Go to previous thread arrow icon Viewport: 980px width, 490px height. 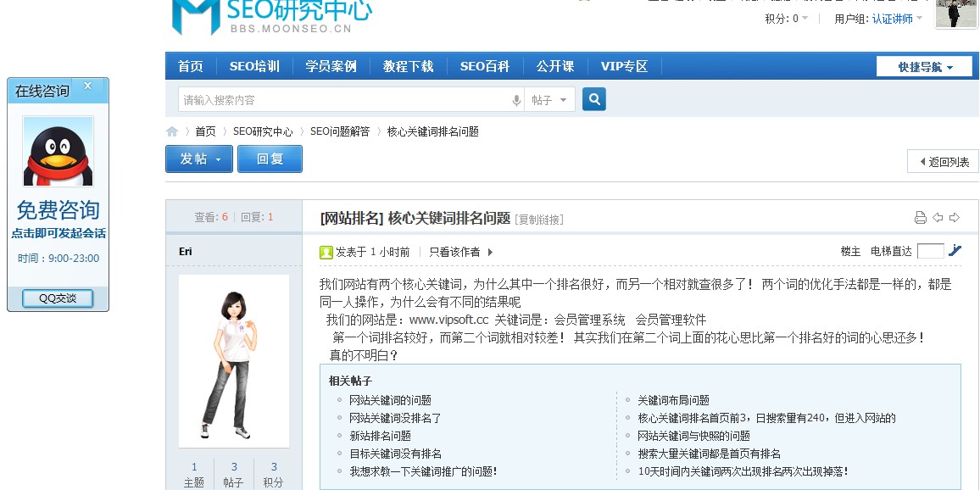938,218
